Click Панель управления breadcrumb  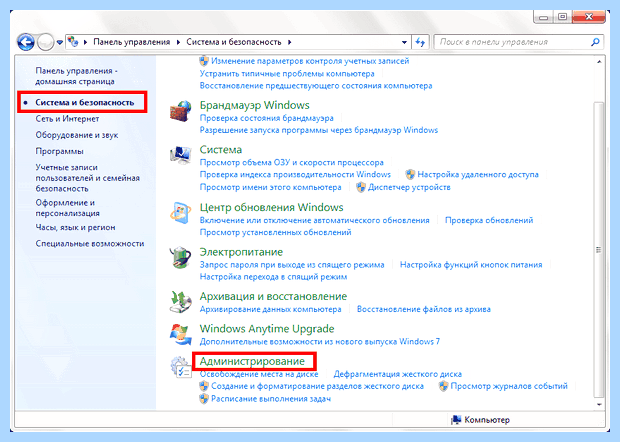pos(132,42)
